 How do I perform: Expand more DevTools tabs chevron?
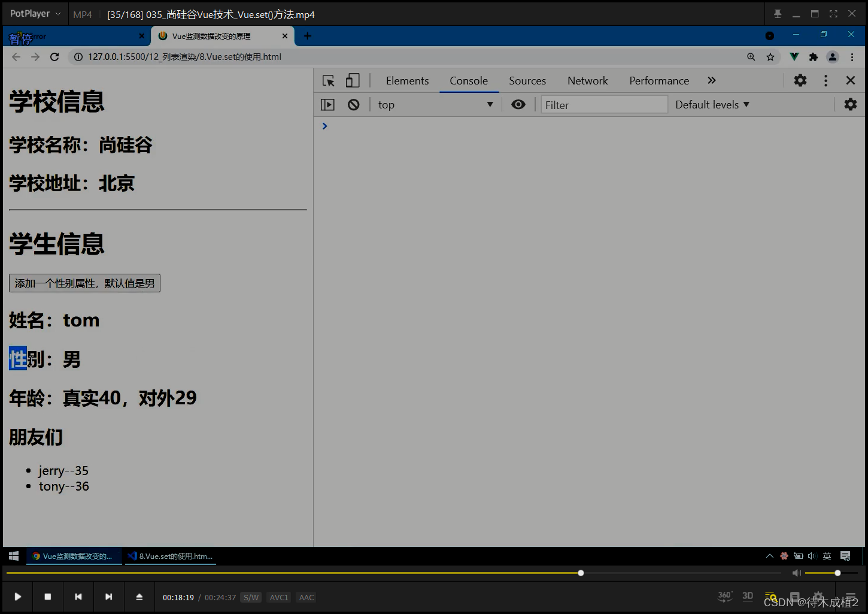point(712,80)
